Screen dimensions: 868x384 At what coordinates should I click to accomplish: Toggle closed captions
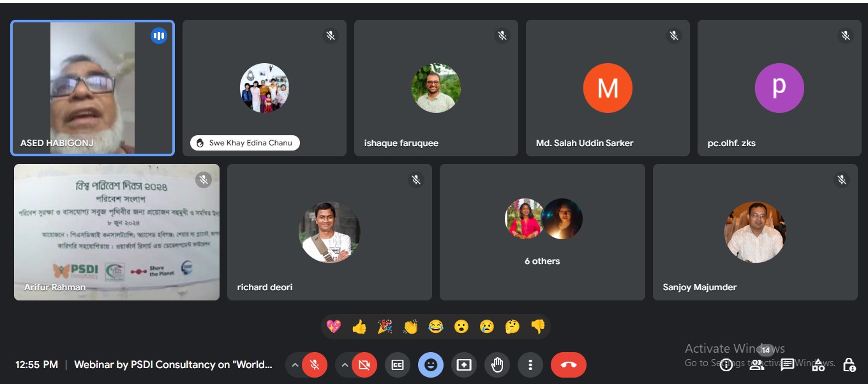tap(398, 365)
